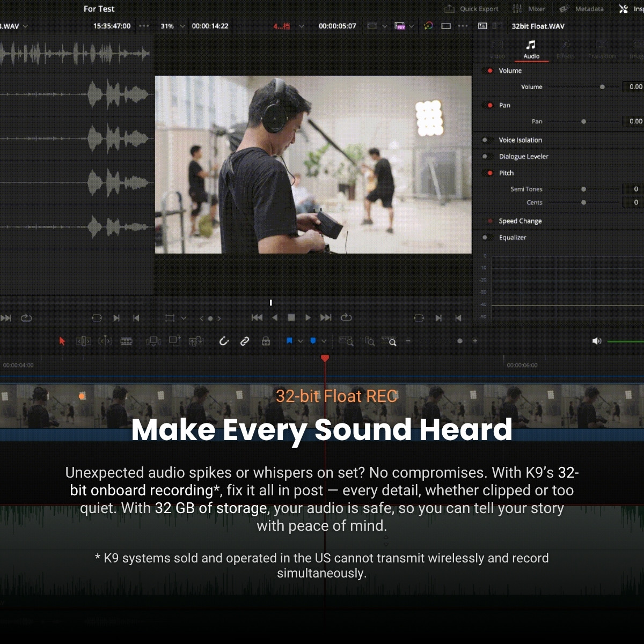
Task: Activate the Trim Edit Mode tool
Action: point(84,341)
